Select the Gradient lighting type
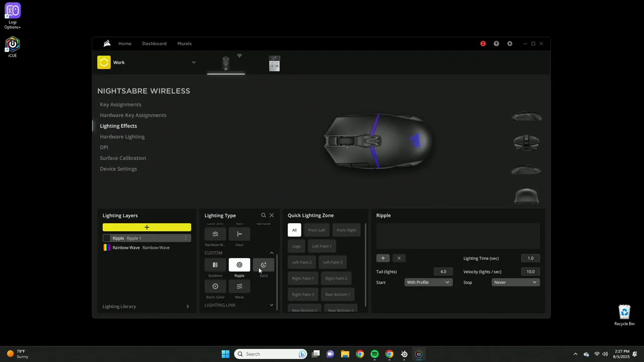This screenshot has width=644, height=362. click(215, 265)
